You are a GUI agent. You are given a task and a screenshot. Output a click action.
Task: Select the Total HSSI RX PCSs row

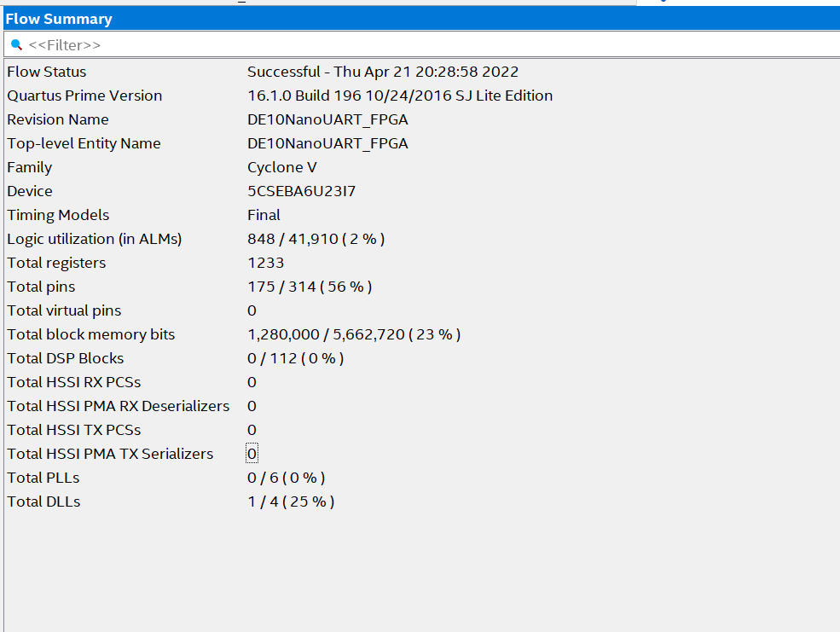click(422, 382)
